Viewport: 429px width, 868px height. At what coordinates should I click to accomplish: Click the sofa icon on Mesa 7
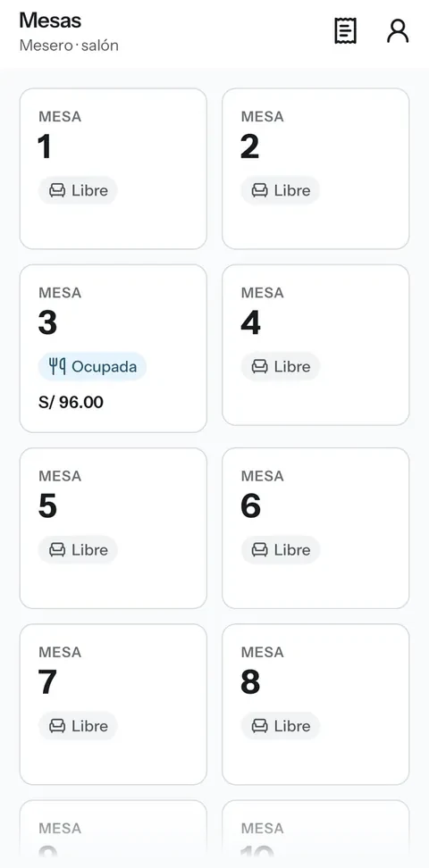[57, 726]
